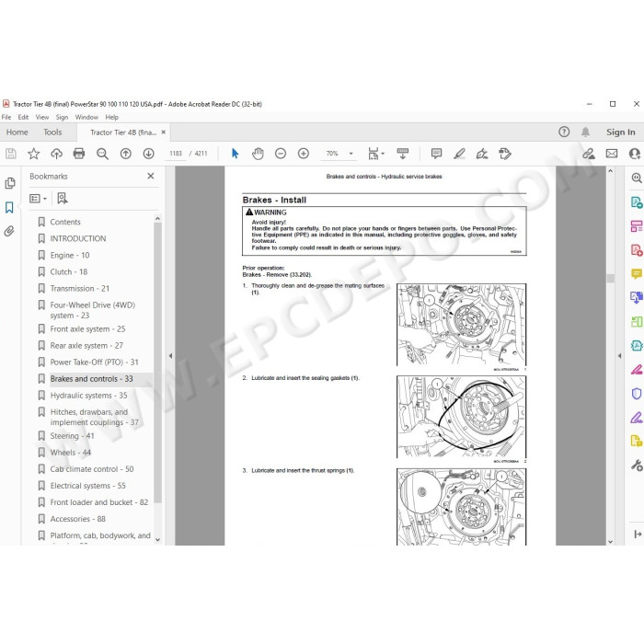644x644 pixels.
Task: Open the Window menu
Action: 86,117
